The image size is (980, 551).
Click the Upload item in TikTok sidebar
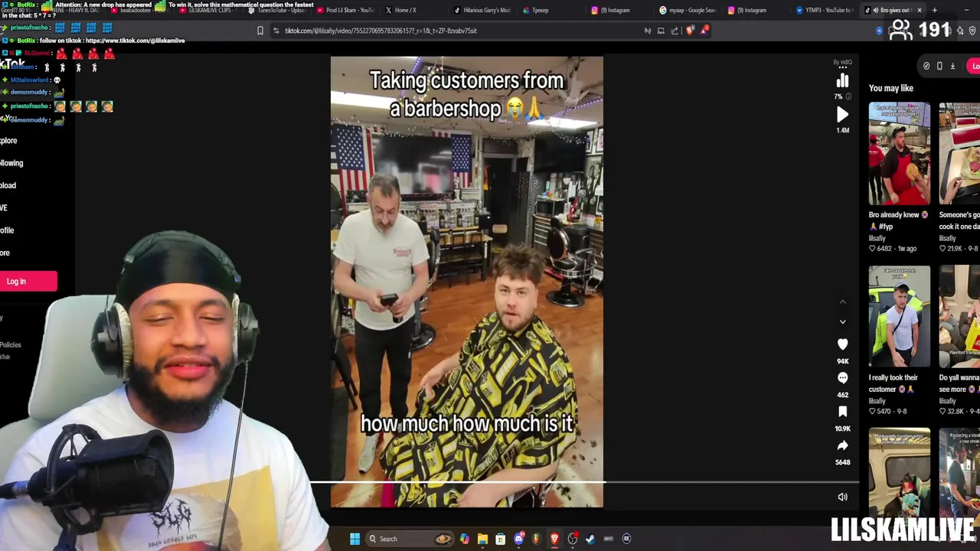pyautogui.click(x=8, y=185)
